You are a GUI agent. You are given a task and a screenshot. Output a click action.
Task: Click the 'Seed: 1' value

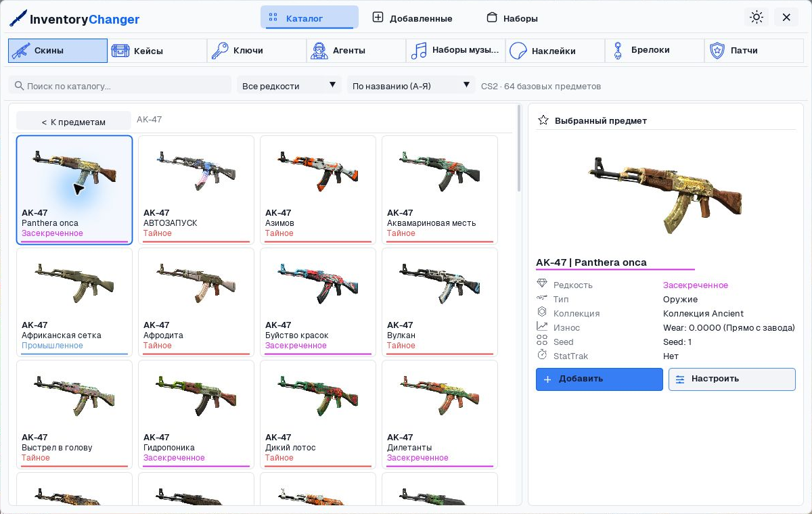[677, 342]
